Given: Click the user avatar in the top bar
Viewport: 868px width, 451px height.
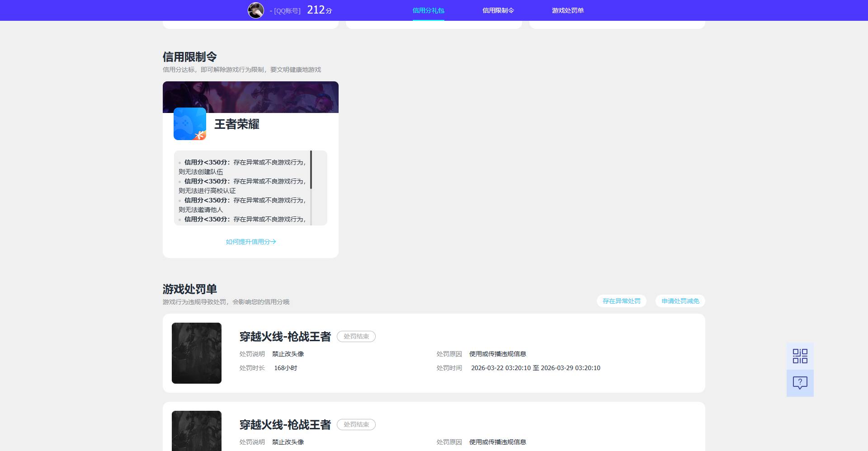Looking at the screenshot, I should pyautogui.click(x=256, y=10).
